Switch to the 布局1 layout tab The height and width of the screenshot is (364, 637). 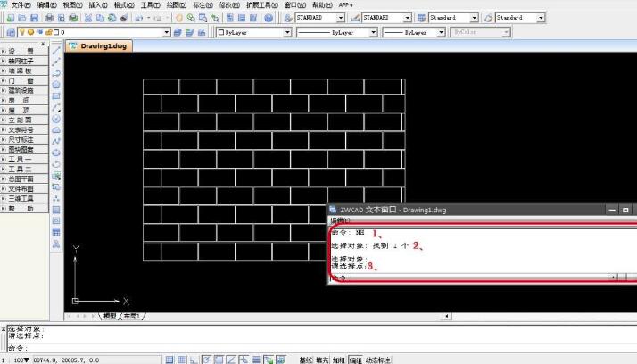pyautogui.click(x=132, y=316)
